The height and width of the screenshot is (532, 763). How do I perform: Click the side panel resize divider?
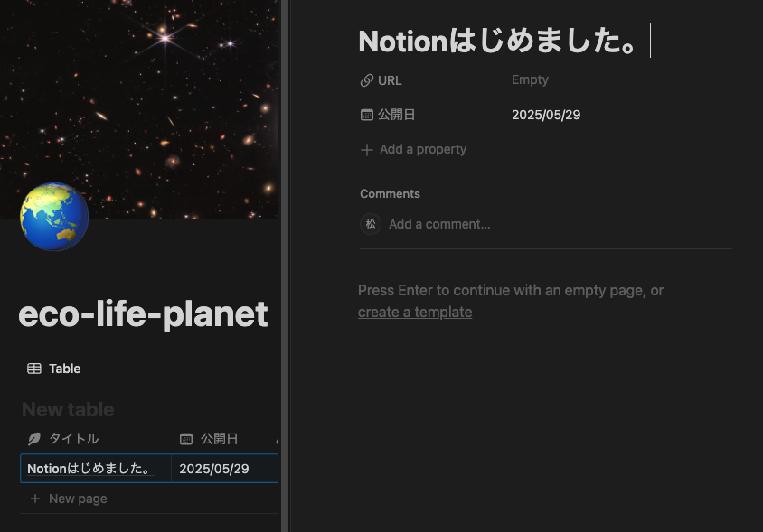point(285,266)
